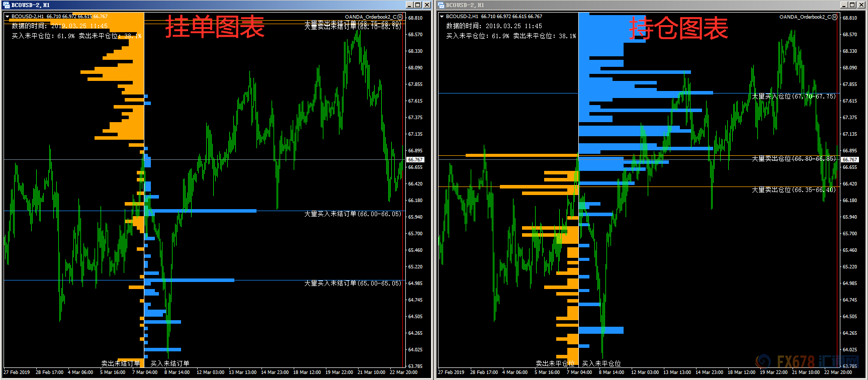Click the 数据的时间 2019.03.25 line in left chart
The height and width of the screenshot is (380, 868).
click(59, 26)
